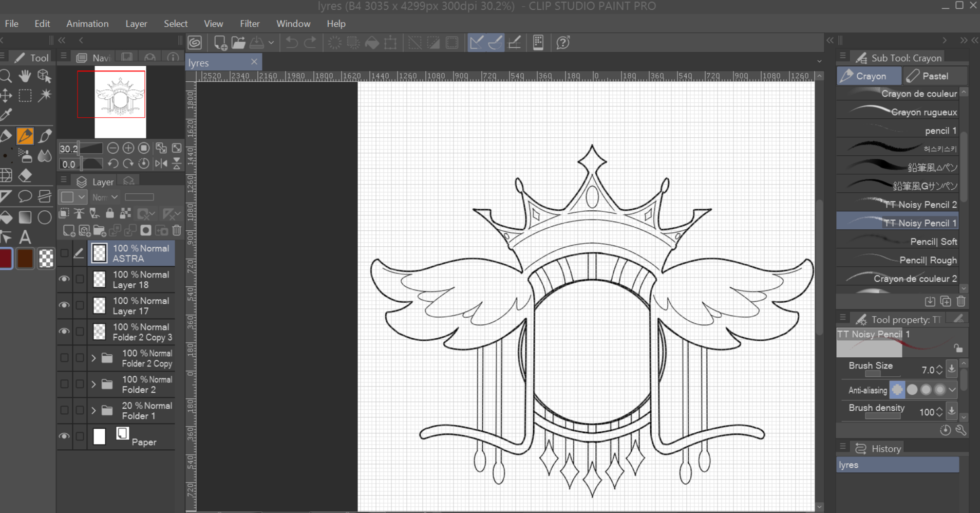Hide Layer 18 visibility eye
The height and width of the screenshot is (513, 980).
[64, 279]
